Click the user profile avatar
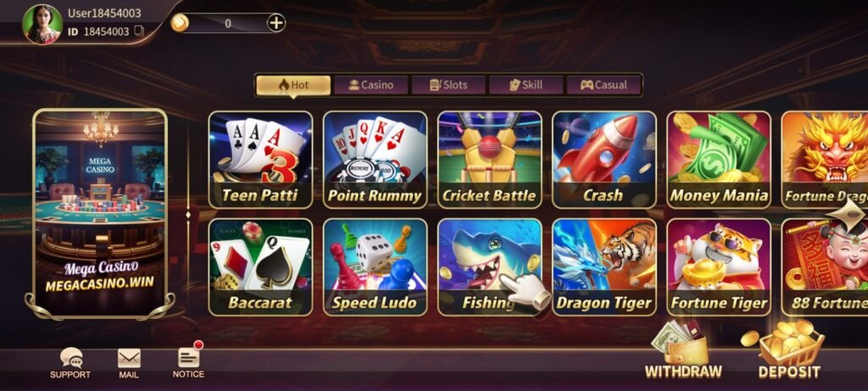This screenshot has height=391, width=868. [42, 25]
